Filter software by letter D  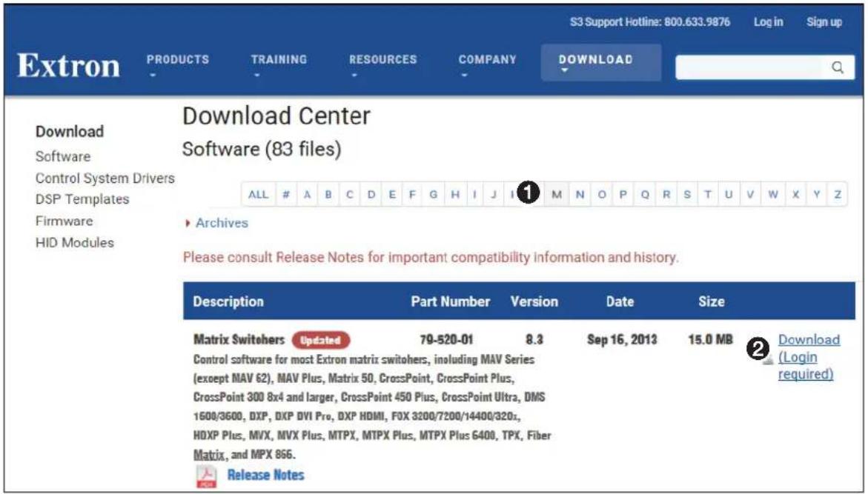pos(371,195)
